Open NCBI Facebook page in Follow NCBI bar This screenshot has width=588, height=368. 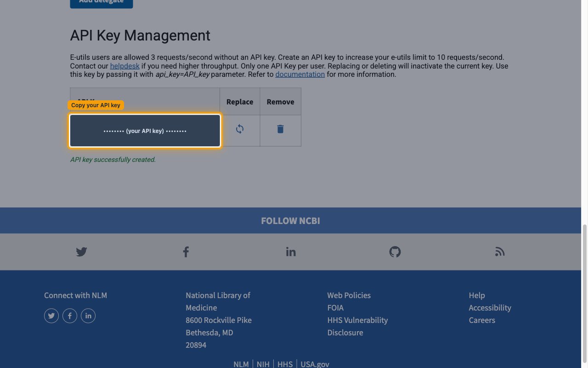point(186,252)
